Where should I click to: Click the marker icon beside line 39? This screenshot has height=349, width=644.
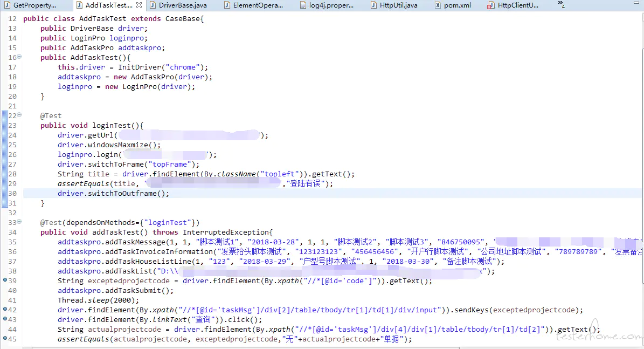5,280
